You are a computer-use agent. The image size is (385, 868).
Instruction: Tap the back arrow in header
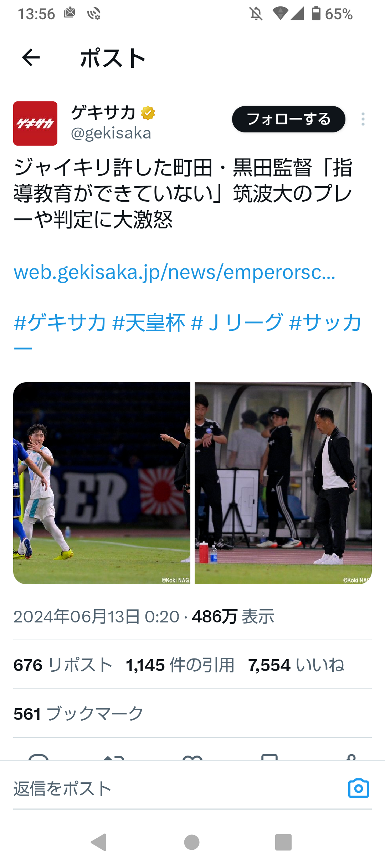point(31,57)
